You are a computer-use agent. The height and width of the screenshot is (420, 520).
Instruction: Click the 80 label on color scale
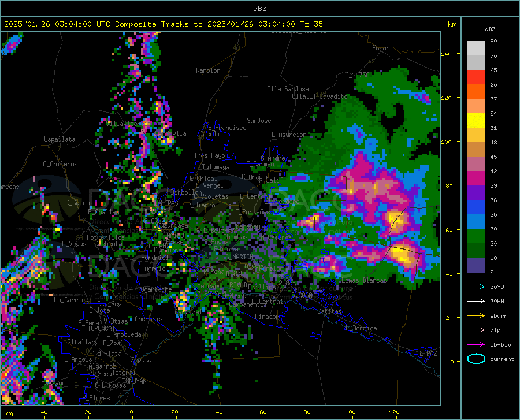[x=493, y=42]
